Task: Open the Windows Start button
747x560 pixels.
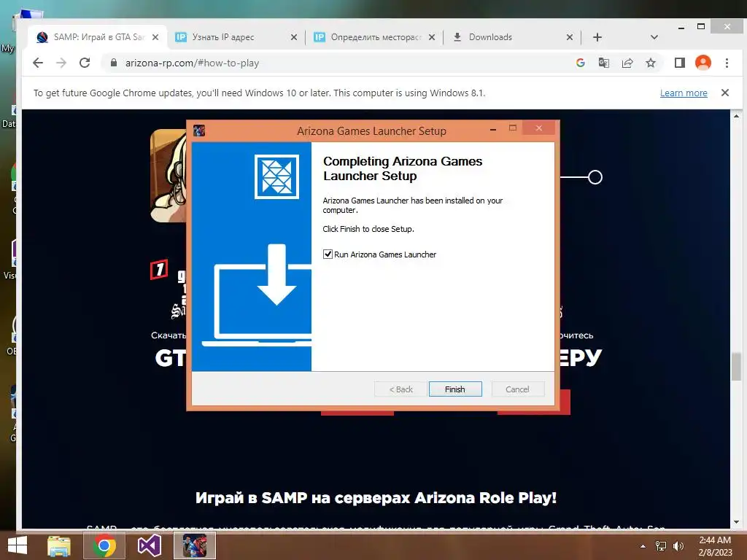Action: coord(18,545)
